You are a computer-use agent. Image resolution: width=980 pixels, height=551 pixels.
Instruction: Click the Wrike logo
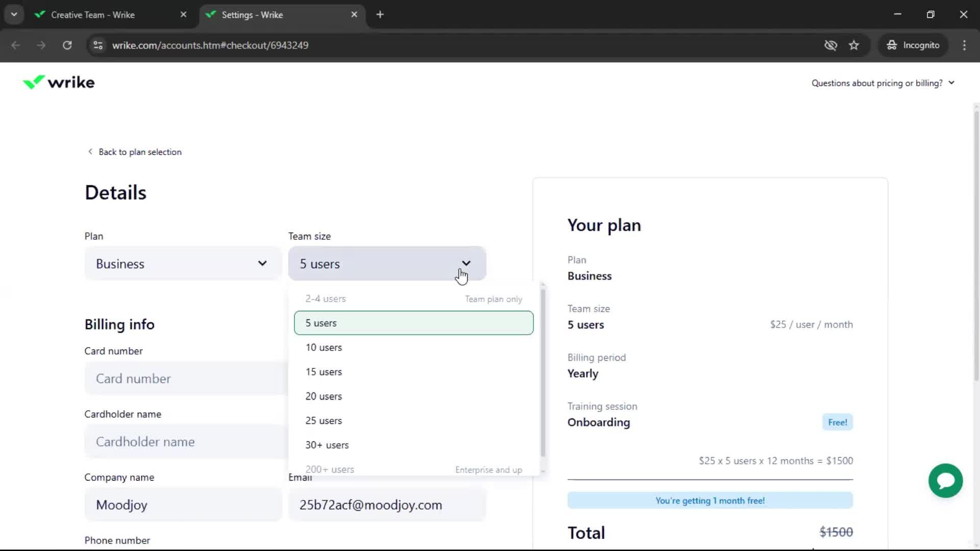pyautogui.click(x=59, y=82)
